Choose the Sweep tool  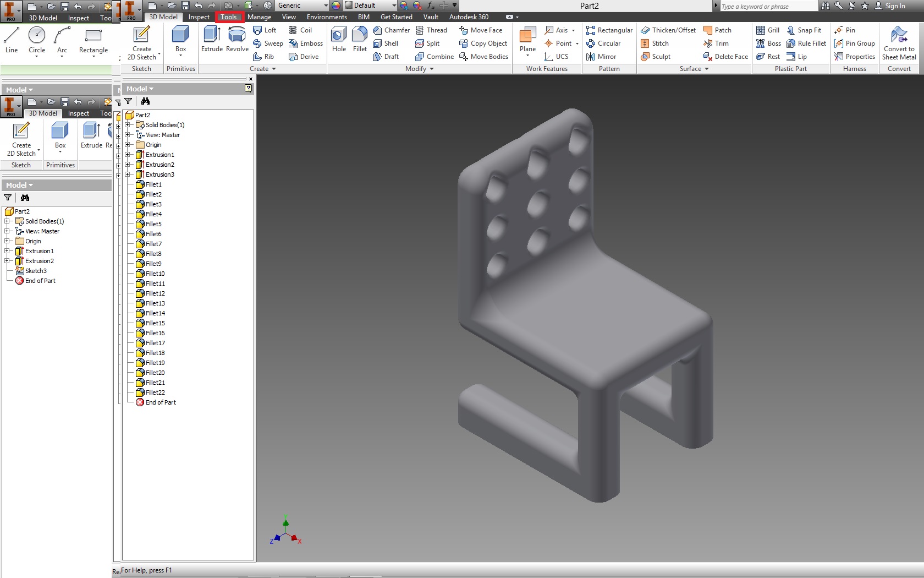click(268, 43)
